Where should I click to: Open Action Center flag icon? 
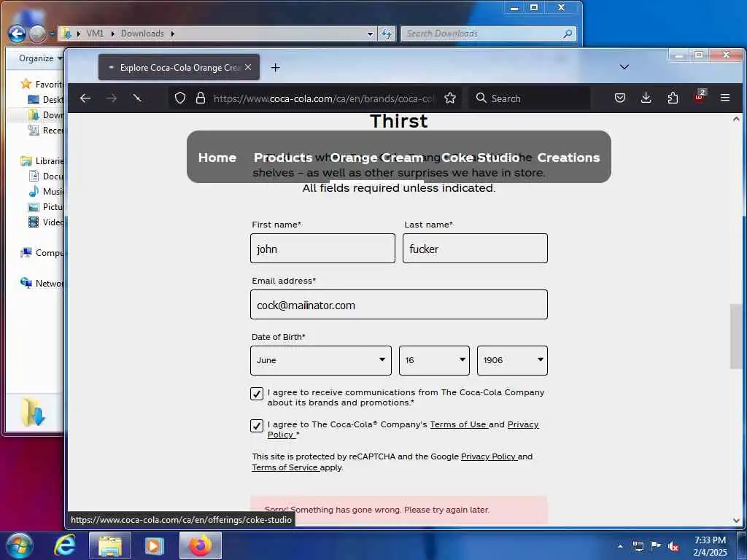(656, 545)
